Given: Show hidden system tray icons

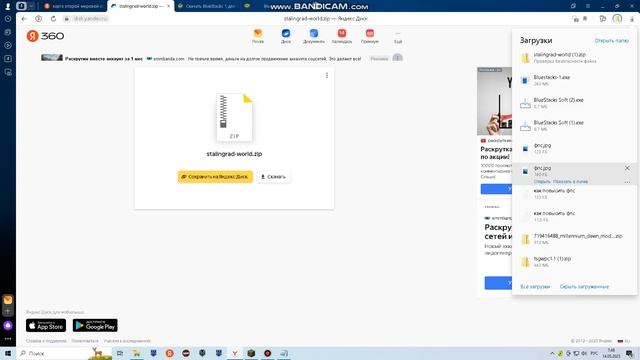Looking at the screenshot, I should click(552, 353).
